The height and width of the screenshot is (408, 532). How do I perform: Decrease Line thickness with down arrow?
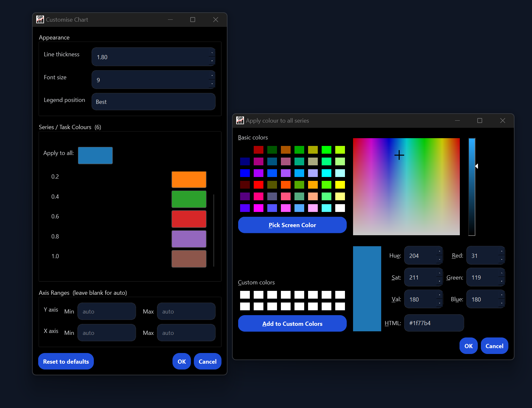click(212, 61)
